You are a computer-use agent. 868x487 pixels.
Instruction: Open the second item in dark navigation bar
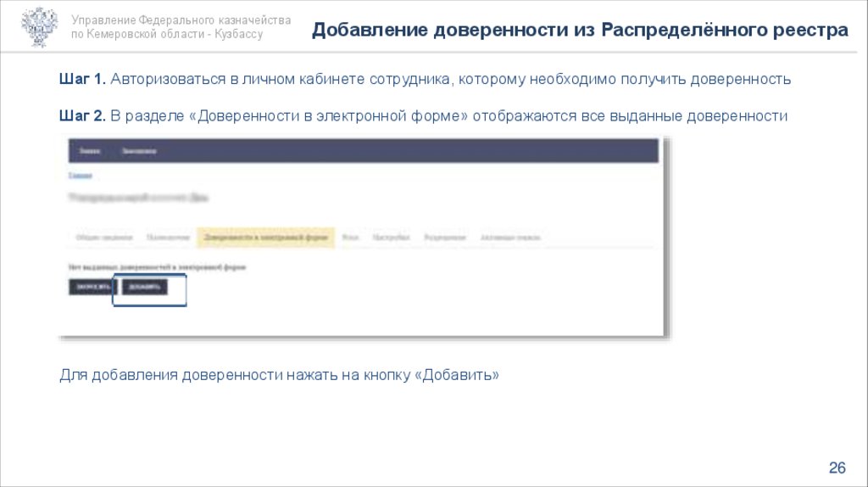point(139,151)
